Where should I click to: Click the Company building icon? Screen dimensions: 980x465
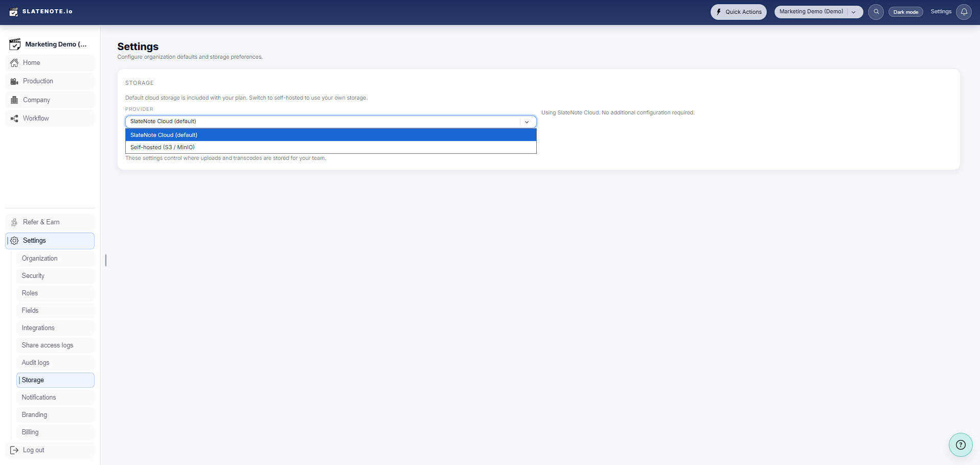pos(14,99)
